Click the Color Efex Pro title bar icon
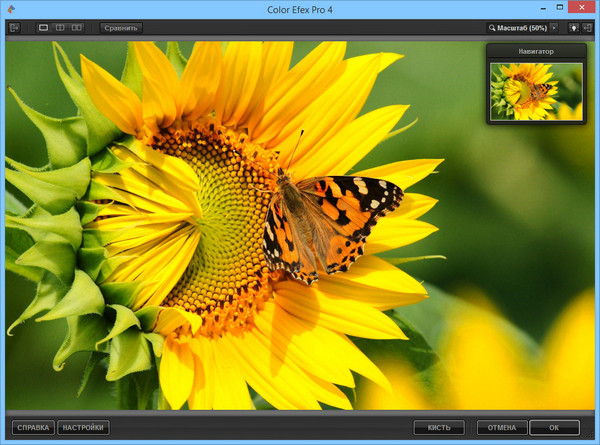The height and width of the screenshot is (445, 600). click(x=9, y=8)
